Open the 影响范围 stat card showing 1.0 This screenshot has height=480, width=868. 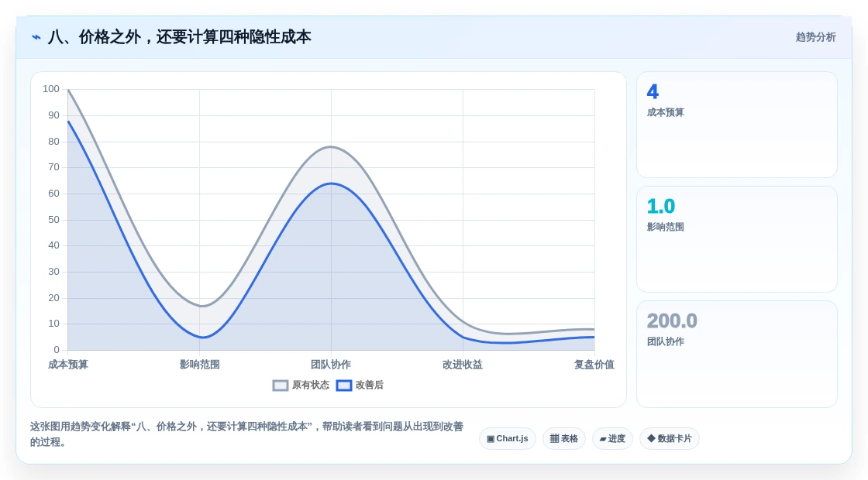(737, 239)
